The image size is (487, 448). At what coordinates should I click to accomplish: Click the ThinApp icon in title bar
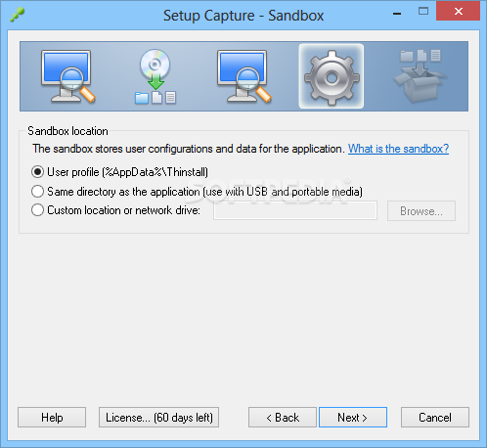point(17,15)
